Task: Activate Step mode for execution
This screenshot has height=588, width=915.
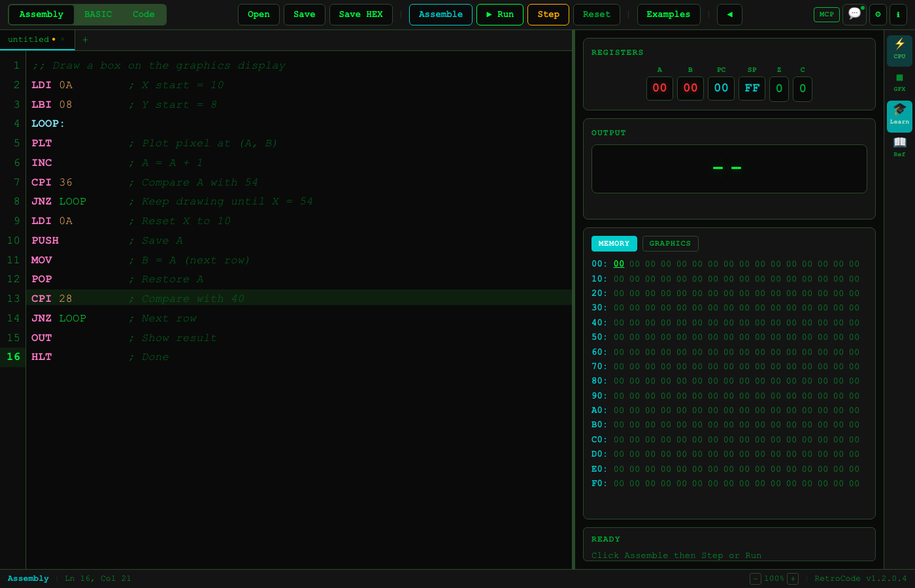Action: click(548, 14)
